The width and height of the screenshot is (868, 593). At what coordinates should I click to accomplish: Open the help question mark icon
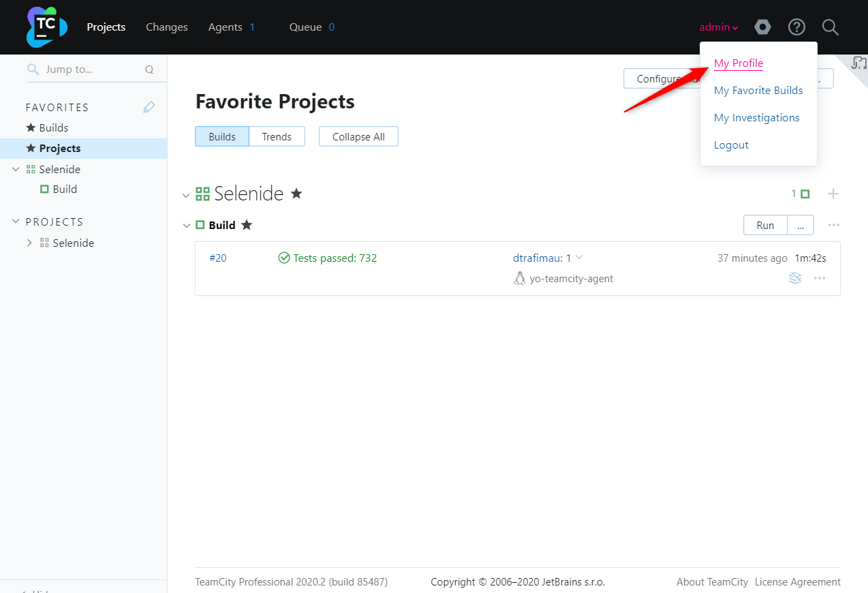coord(796,27)
